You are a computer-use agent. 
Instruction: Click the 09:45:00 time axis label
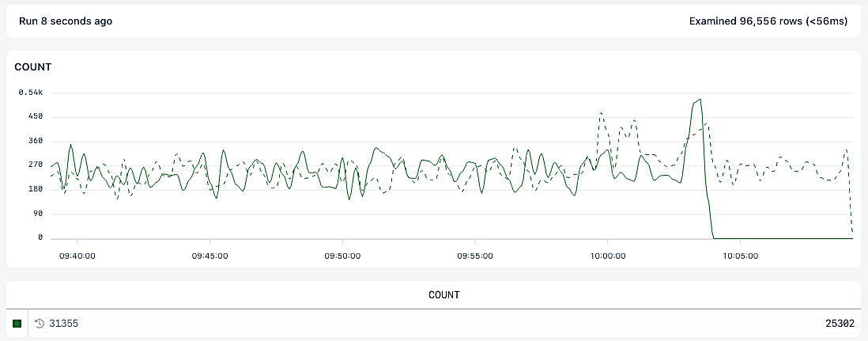209,256
